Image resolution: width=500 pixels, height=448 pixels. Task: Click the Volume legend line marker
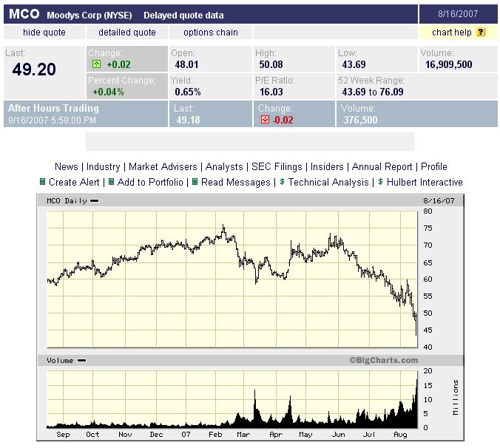pyautogui.click(x=82, y=360)
